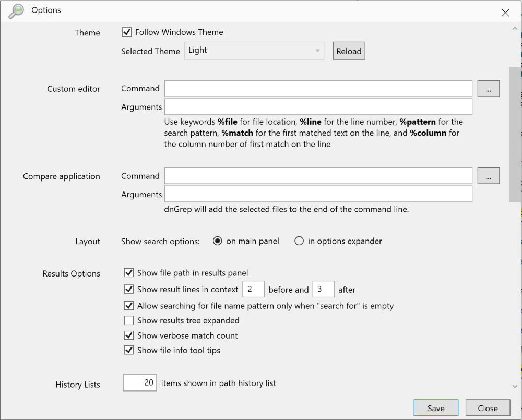Open the browse dialog for custom editor Command
The width and height of the screenshot is (522, 420).
488,88
